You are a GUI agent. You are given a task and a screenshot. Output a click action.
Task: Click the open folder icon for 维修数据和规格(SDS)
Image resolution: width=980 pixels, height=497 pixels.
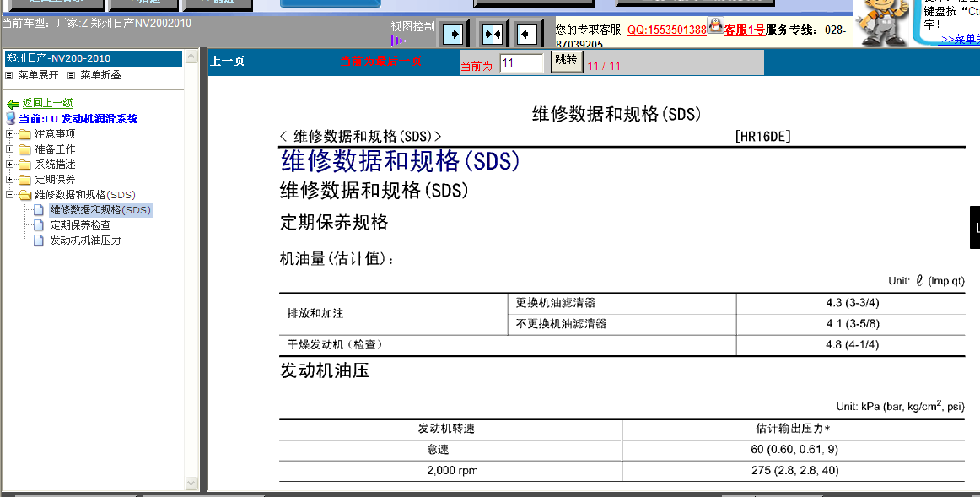pos(24,195)
